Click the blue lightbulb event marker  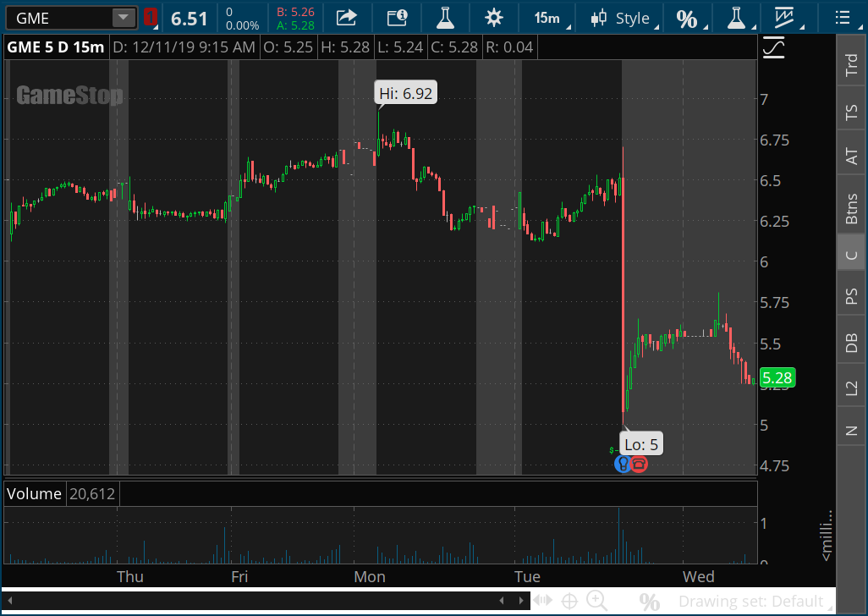[x=623, y=464]
